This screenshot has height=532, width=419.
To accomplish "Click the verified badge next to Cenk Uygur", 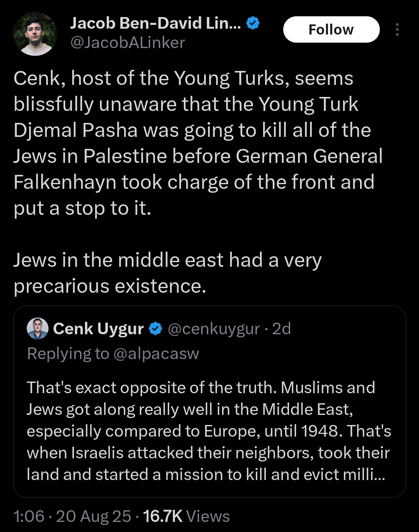I will (156, 329).
